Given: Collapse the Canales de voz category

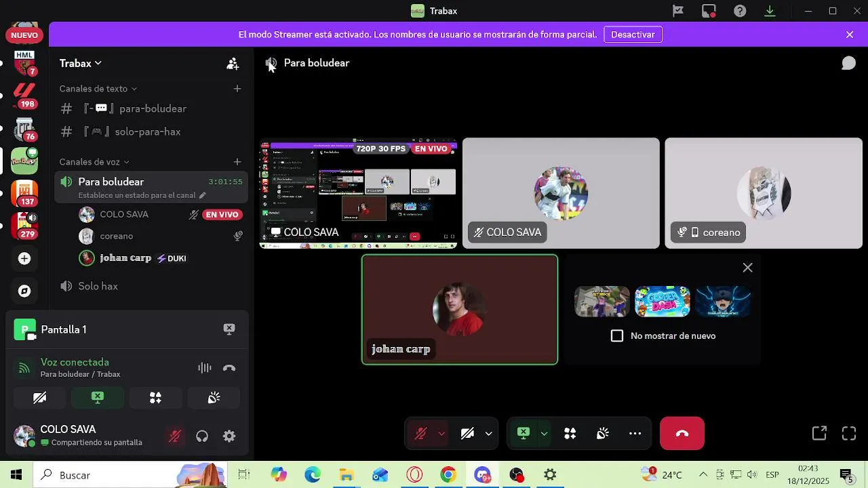Looking at the screenshot, I should 94,162.
